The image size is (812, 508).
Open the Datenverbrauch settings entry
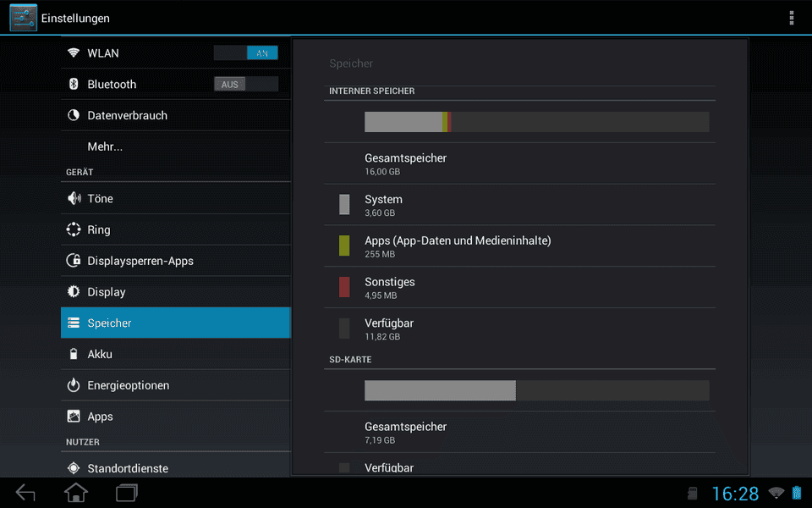pyautogui.click(x=176, y=115)
